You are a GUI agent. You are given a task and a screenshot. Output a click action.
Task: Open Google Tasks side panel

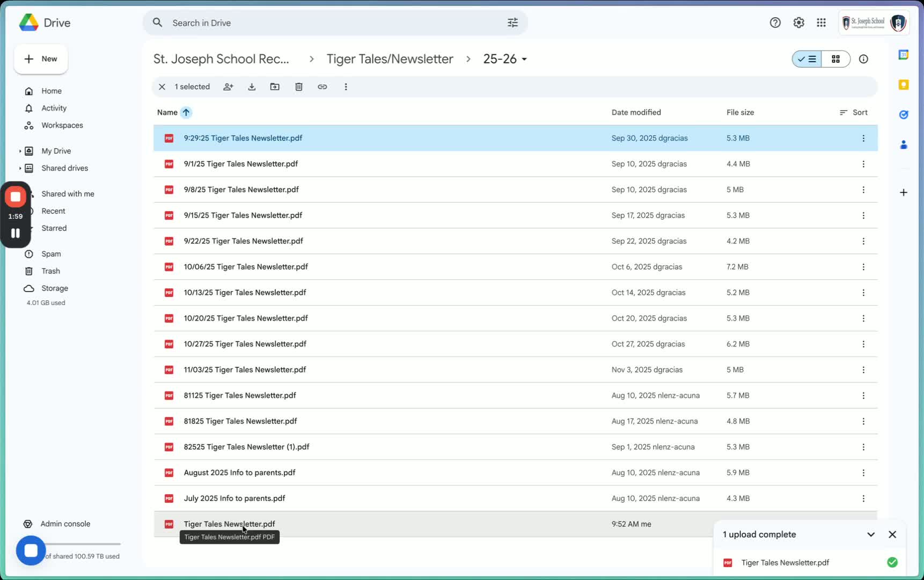coord(904,114)
